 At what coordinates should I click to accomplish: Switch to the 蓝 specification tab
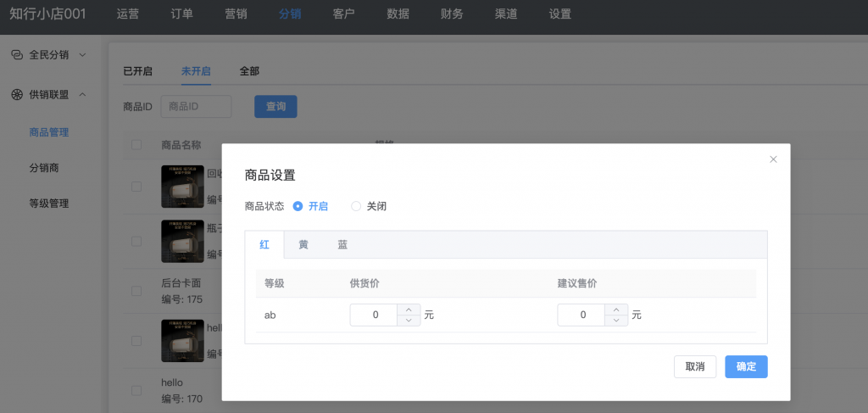(x=342, y=245)
